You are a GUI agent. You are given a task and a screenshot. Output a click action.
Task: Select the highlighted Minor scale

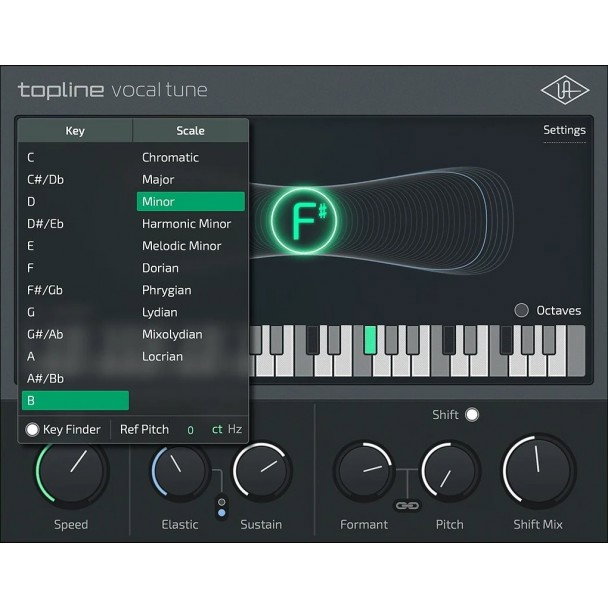click(191, 201)
